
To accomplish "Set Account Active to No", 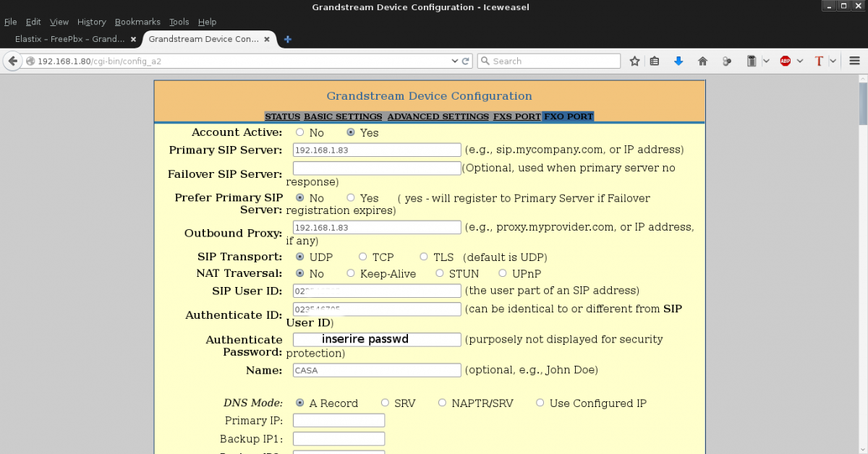I will point(300,132).
